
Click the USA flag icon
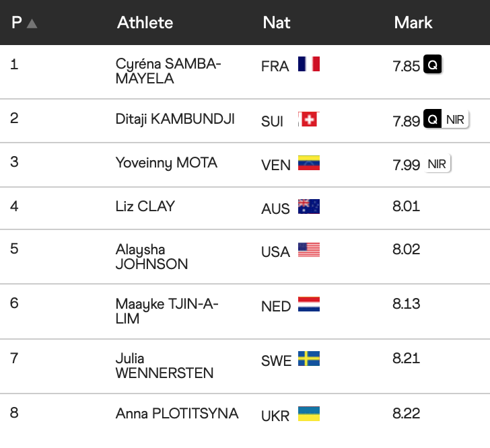click(x=308, y=250)
